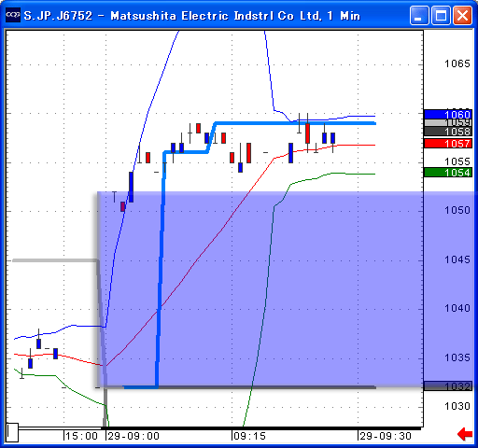The width and height of the screenshot is (478, 448).
Task: Select the green 1054 price marker
Action: point(448,172)
